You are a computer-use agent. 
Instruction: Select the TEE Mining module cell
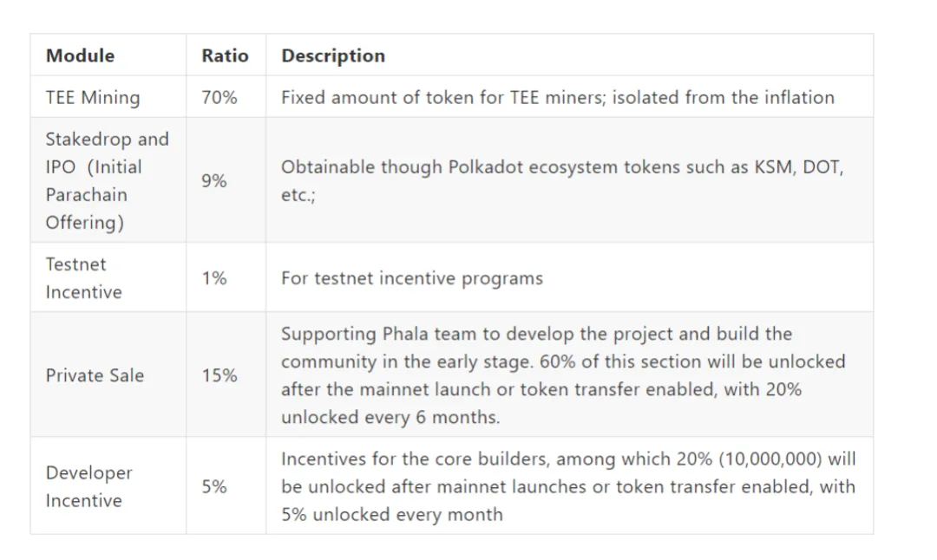coord(108,97)
